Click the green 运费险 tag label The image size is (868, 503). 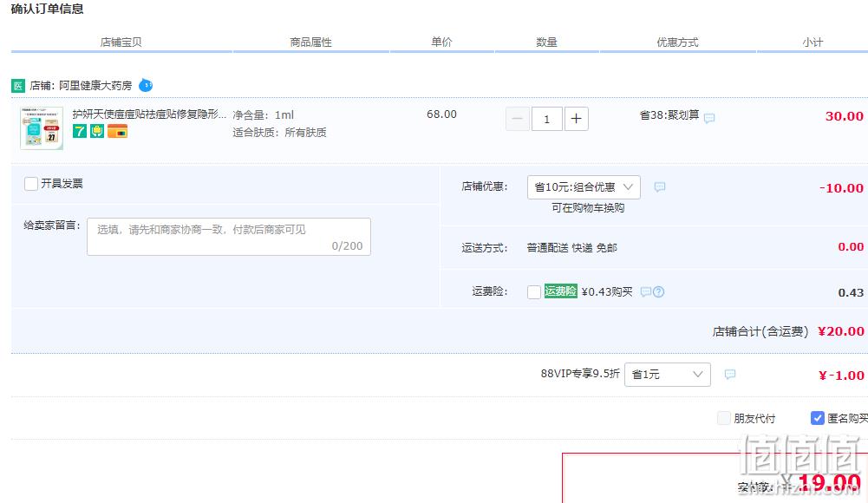[560, 291]
